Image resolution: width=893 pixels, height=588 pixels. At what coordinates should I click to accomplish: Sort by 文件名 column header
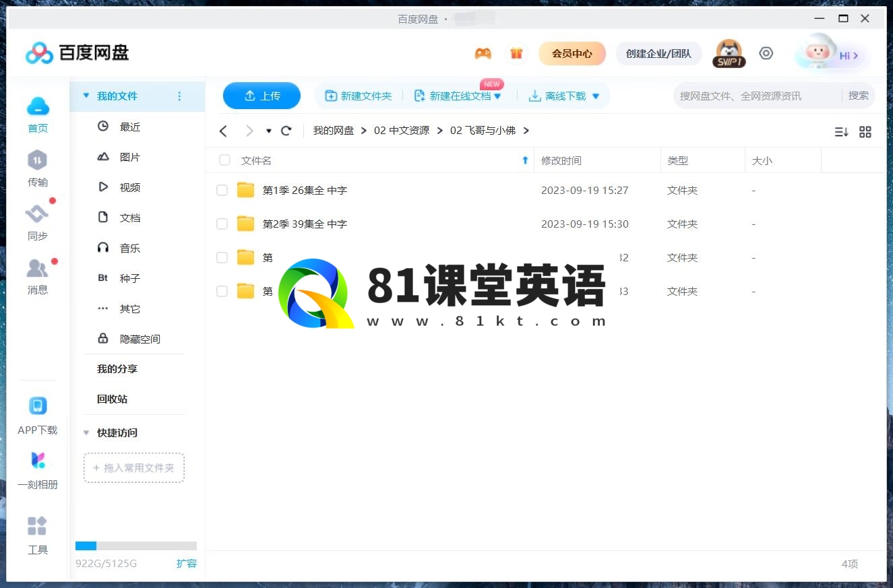click(x=256, y=160)
